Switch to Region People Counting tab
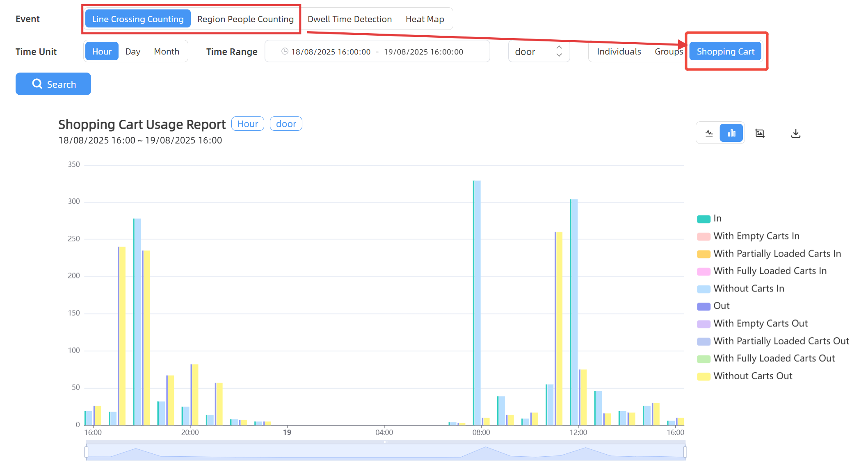The width and height of the screenshot is (868, 469). 245,19
